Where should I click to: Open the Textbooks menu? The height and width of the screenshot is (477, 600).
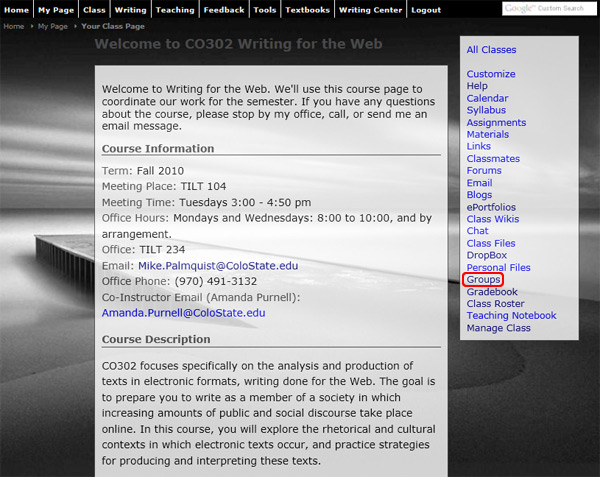pyautogui.click(x=307, y=10)
